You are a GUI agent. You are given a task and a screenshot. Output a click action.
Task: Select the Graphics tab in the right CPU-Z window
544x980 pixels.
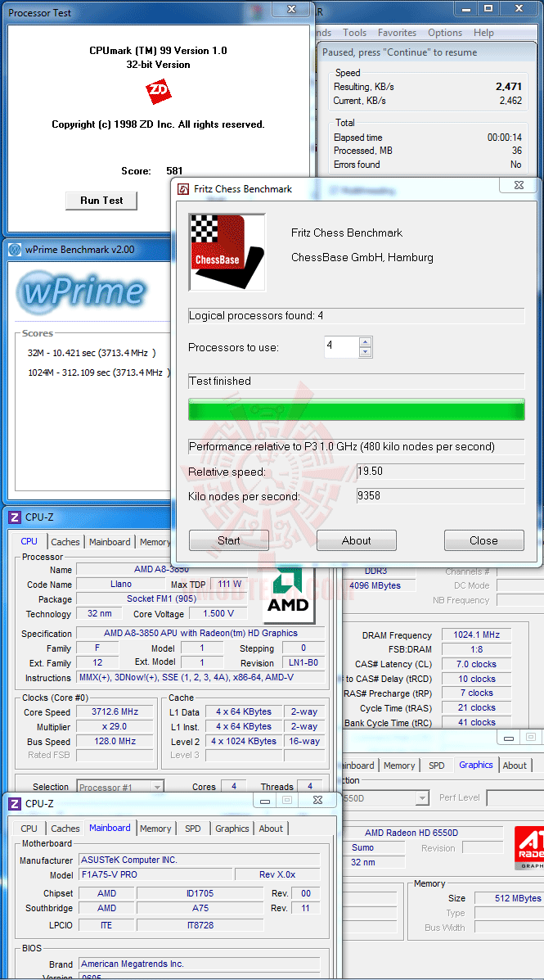point(476,765)
